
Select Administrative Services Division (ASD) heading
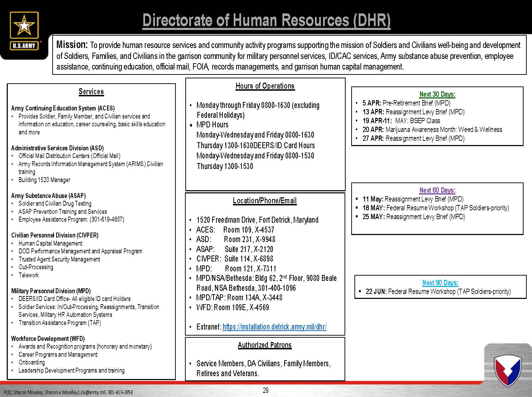click(x=58, y=148)
